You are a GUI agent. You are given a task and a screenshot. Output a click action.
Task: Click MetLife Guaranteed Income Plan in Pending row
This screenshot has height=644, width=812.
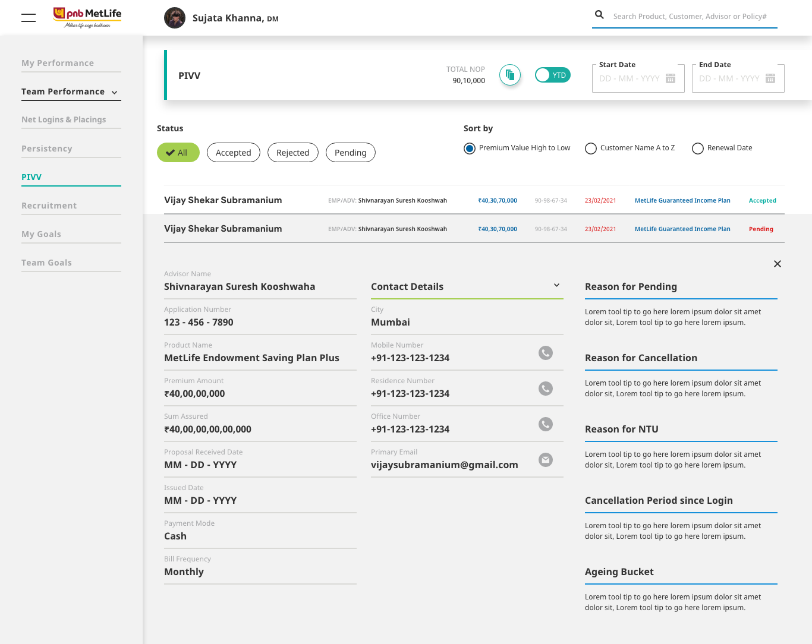tap(682, 229)
